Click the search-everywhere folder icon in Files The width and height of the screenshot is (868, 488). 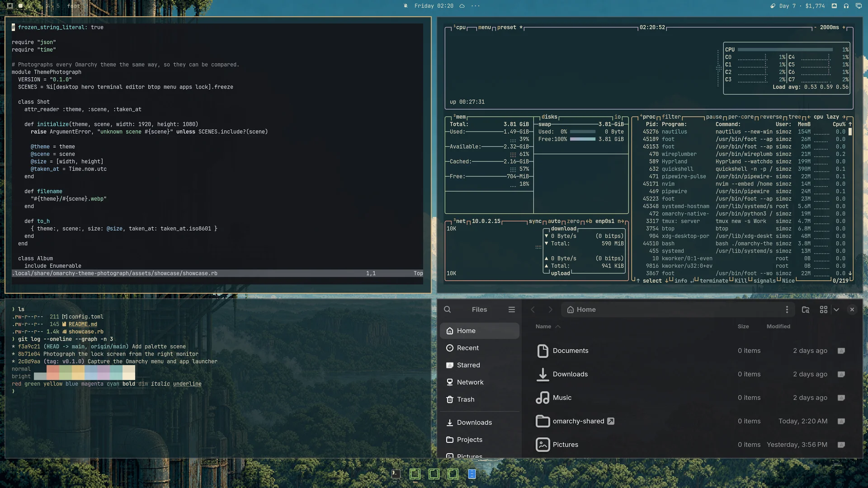coord(806,310)
